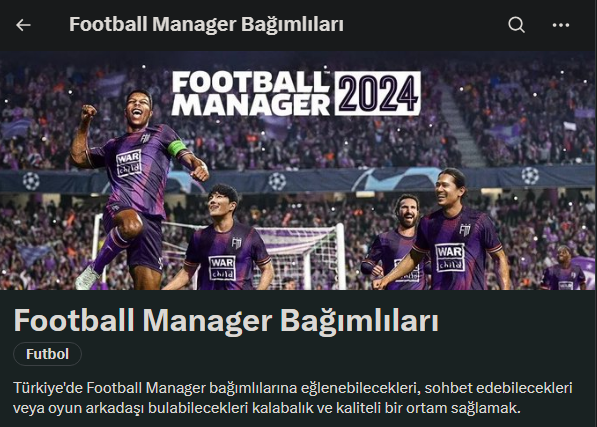Viewport: 597px width, 427px height.
Task: Click War Child logo on long-haired player's shirt
Action: 450,258
